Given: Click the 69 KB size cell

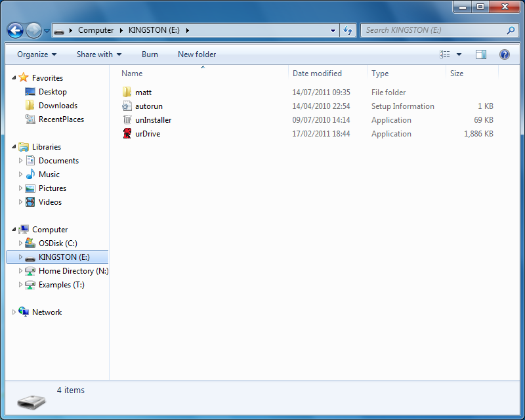Looking at the screenshot, I should pyautogui.click(x=484, y=120).
